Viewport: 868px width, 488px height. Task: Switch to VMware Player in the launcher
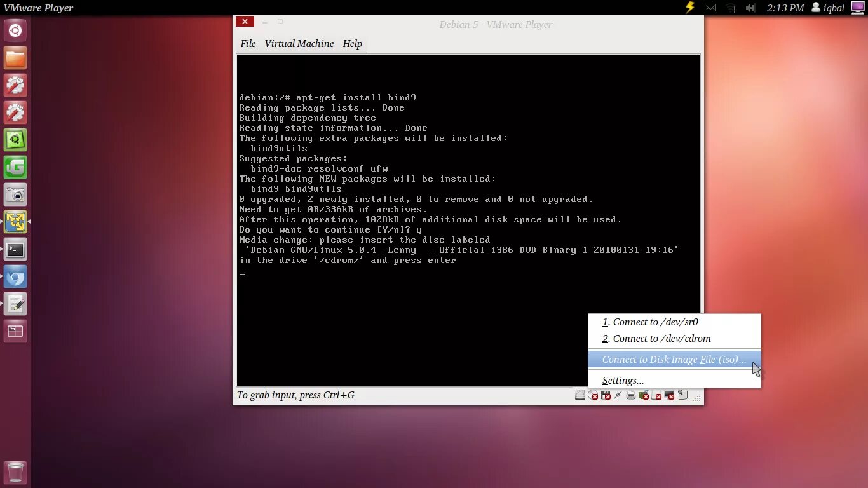click(x=15, y=222)
